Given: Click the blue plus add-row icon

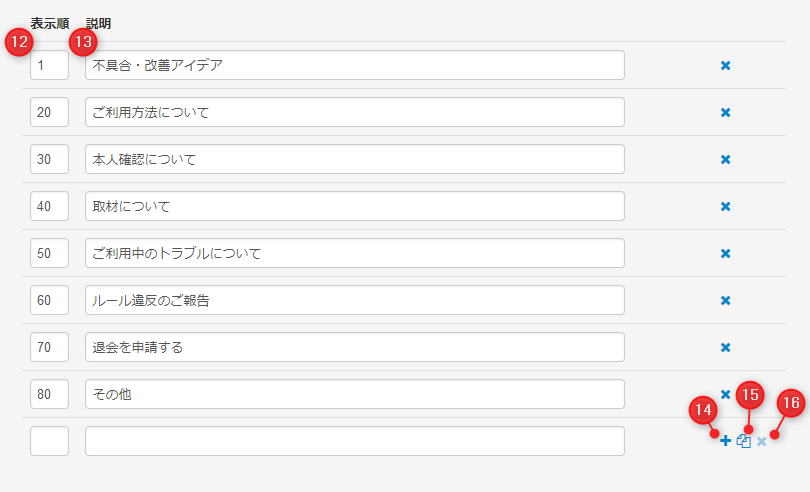Looking at the screenshot, I should coord(726,441).
